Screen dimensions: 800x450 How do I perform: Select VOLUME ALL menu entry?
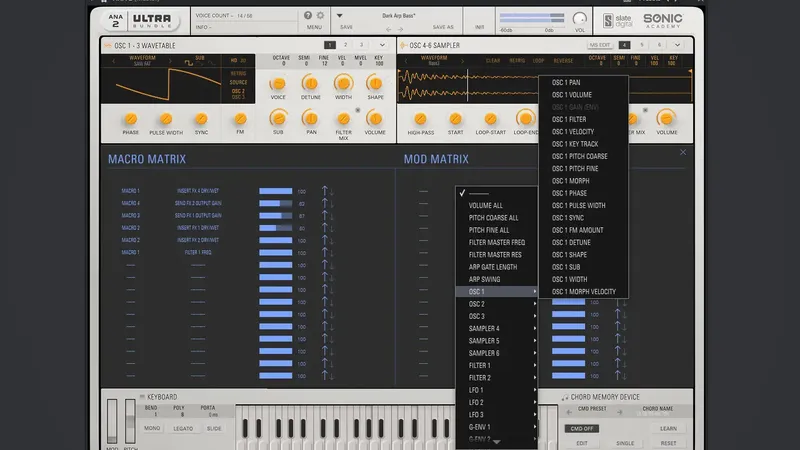click(496, 206)
